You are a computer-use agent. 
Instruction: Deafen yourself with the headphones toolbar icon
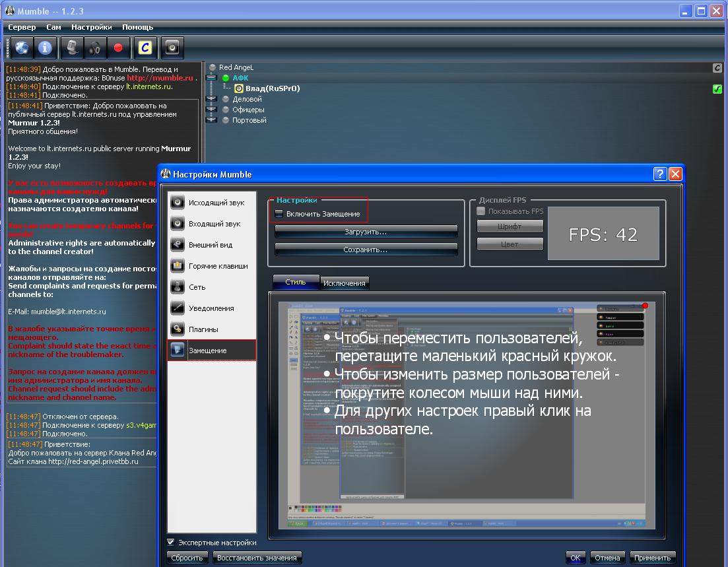95,48
